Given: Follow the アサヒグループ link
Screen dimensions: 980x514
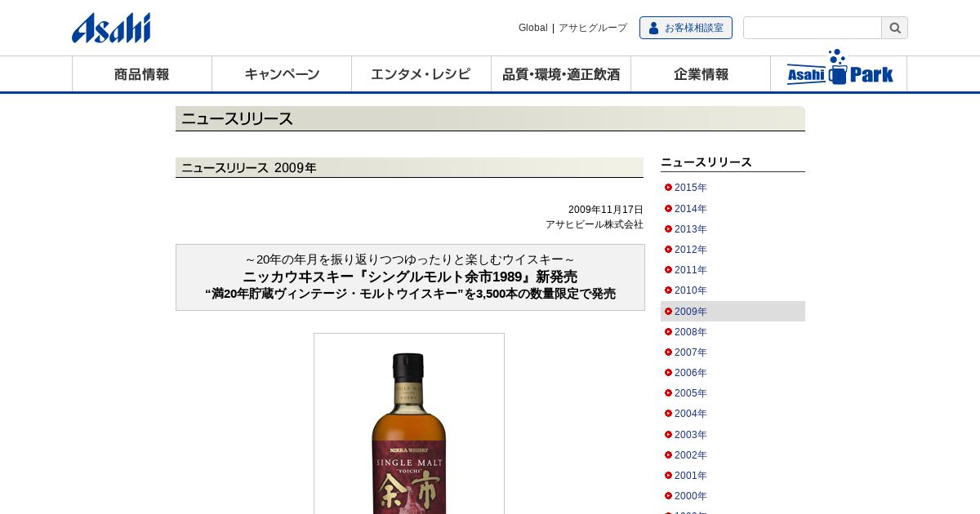Looking at the screenshot, I should (x=593, y=28).
